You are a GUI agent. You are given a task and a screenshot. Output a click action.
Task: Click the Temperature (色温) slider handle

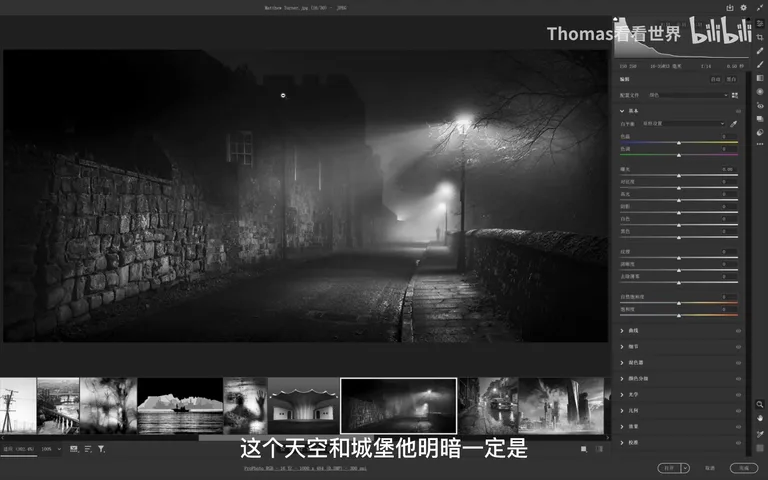679,143
